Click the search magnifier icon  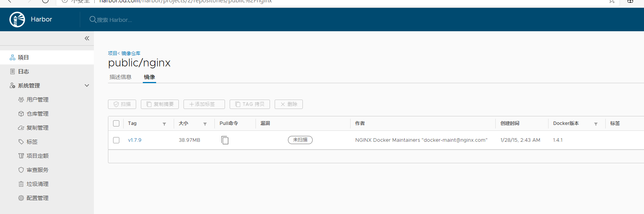pyautogui.click(x=93, y=19)
